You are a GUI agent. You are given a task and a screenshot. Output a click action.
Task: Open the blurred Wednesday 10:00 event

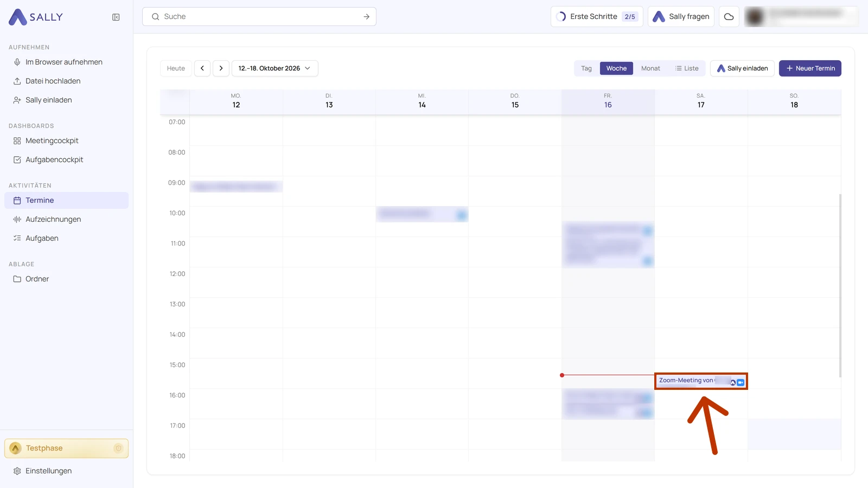coord(422,214)
